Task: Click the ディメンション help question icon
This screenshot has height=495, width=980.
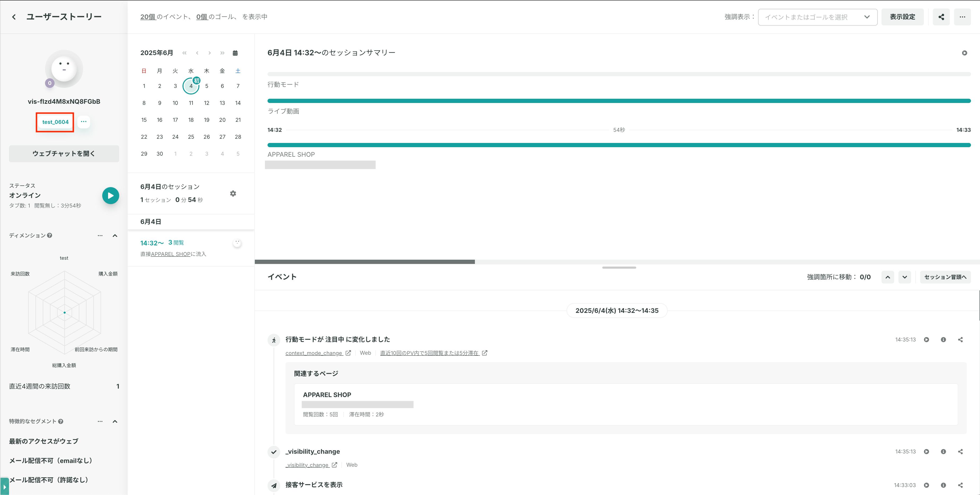Action: (x=50, y=235)
